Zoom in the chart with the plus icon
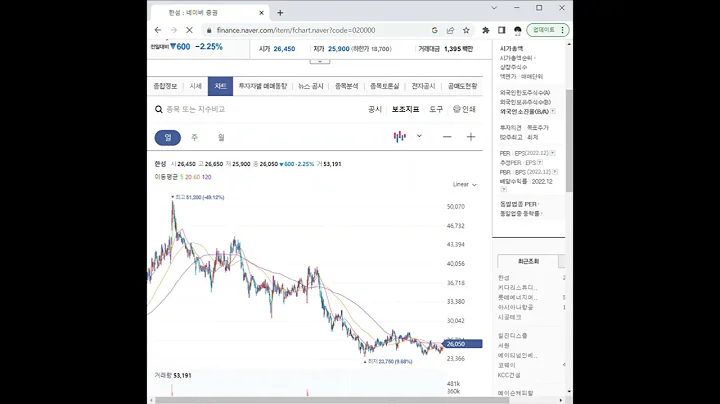 pos(471,137)
